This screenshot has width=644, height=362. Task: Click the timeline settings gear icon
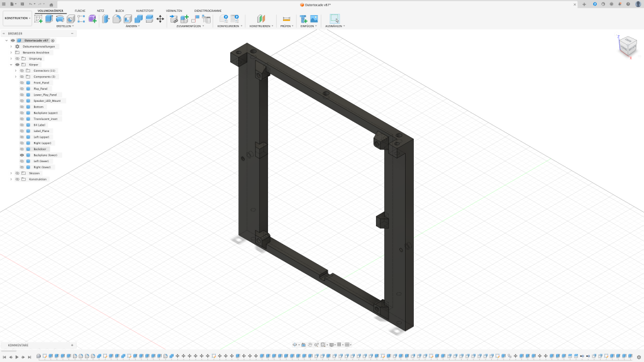pos(639,357)
